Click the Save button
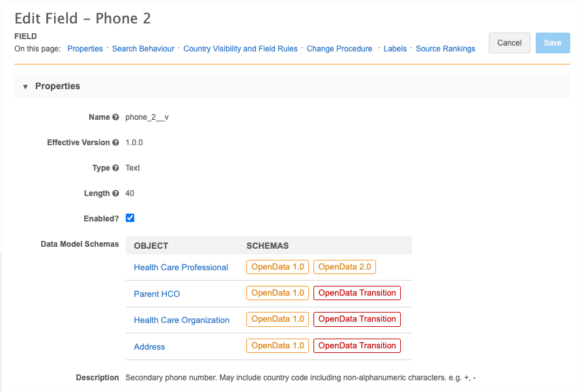Screen dimensions: 580x392 coord(553,43)
